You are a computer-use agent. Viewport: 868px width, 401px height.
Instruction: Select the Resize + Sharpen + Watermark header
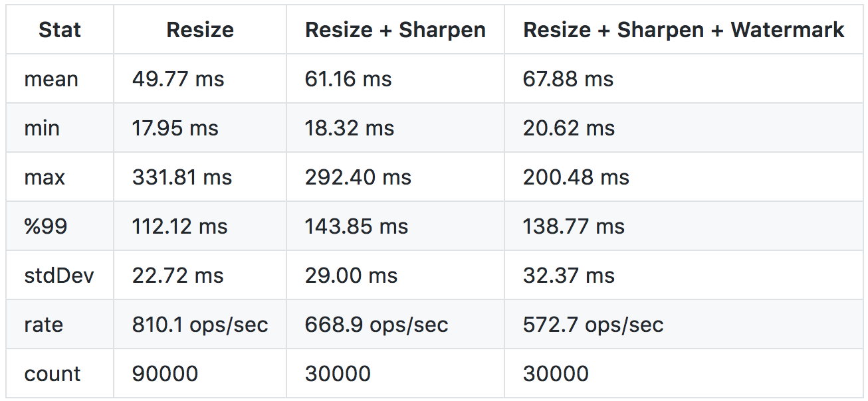coord(684,30)
